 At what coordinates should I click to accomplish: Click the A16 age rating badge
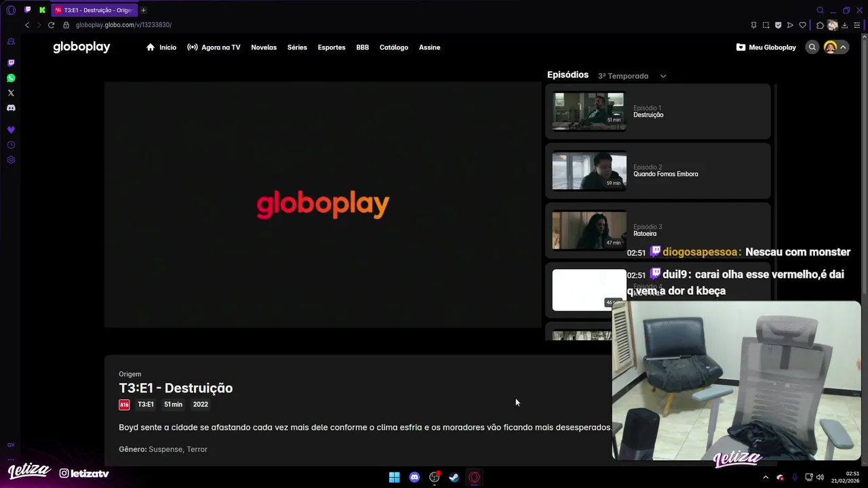coord(124,405)
